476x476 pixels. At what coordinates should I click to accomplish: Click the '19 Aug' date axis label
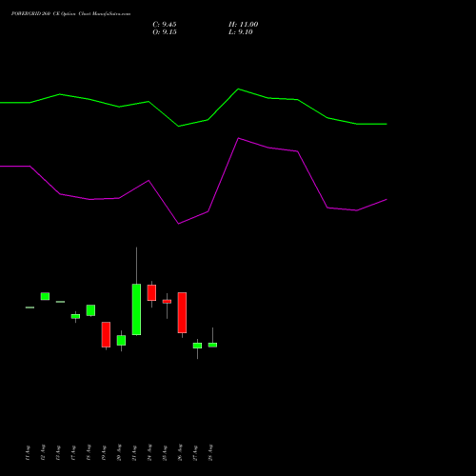(104, 453)
